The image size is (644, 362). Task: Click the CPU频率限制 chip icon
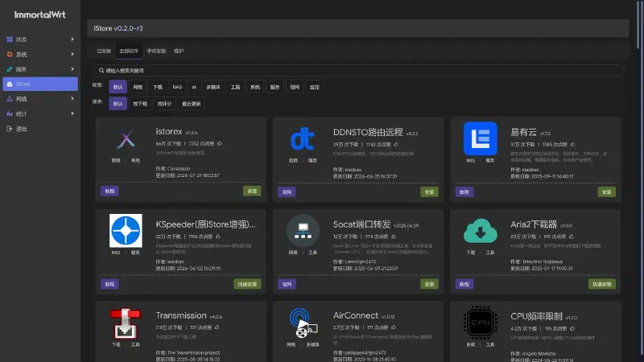coord(480,323)
